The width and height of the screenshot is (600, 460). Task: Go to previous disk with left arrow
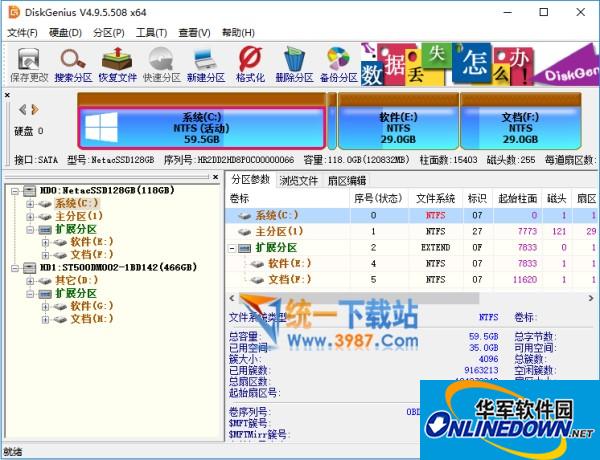tap(23, 110)
